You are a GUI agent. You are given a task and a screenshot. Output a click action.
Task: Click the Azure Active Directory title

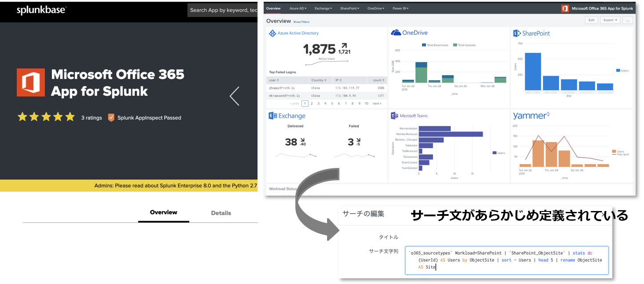(x=298, y=33)
